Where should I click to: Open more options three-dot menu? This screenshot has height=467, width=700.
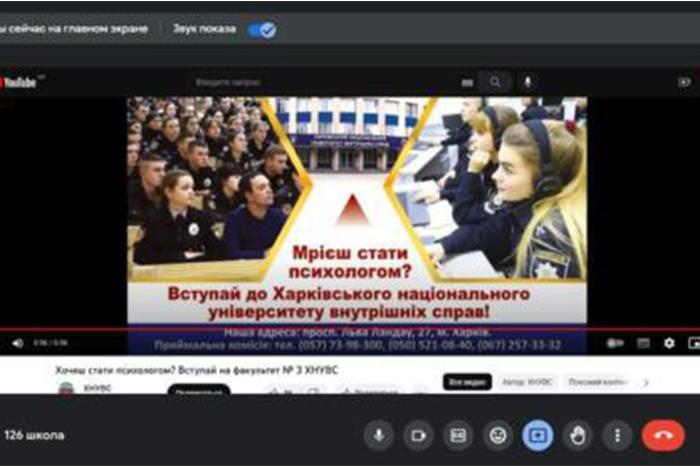click(x=617, y=435)
